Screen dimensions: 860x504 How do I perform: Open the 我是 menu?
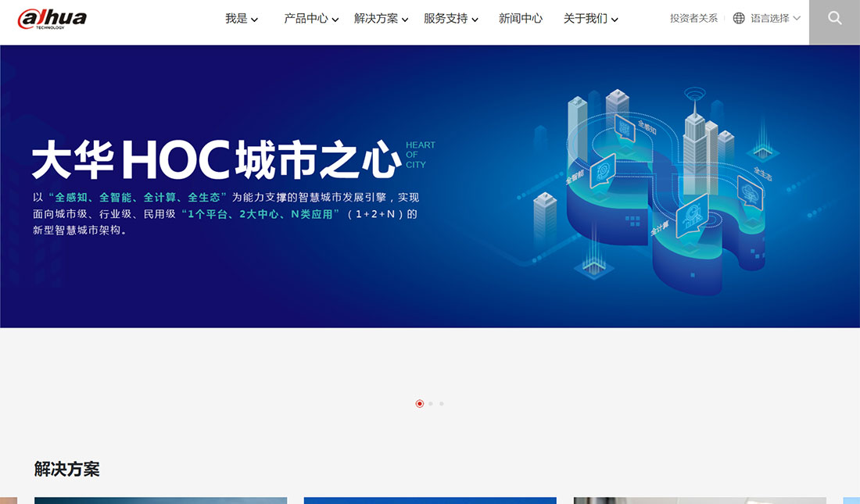point(236,19)
